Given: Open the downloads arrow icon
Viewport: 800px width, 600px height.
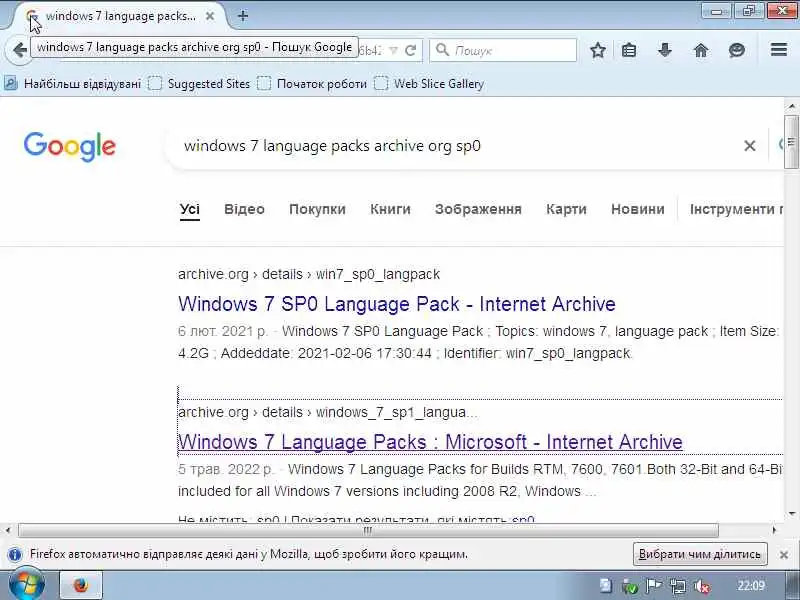Looking at the screenshot, I should 665,50.
